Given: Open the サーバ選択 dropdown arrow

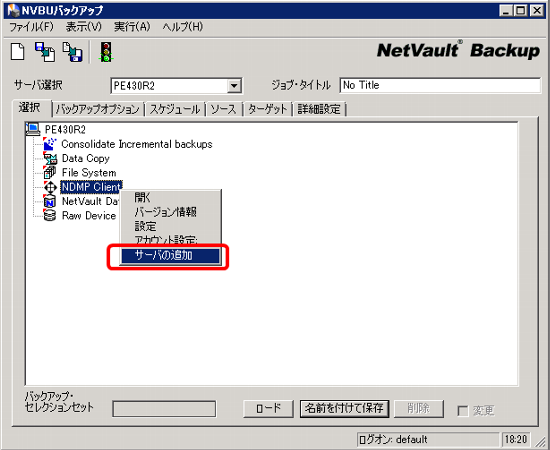Looking at the screenshot, I should (x=234, y=86).
